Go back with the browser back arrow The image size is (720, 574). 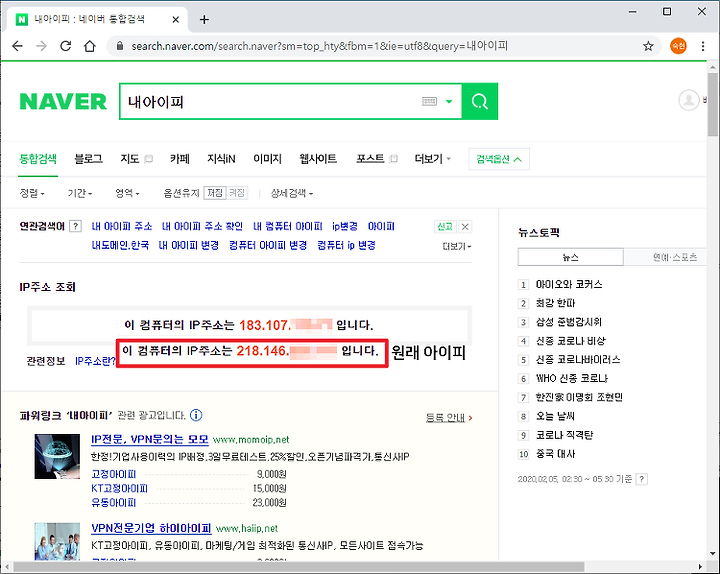pos(17,46)
